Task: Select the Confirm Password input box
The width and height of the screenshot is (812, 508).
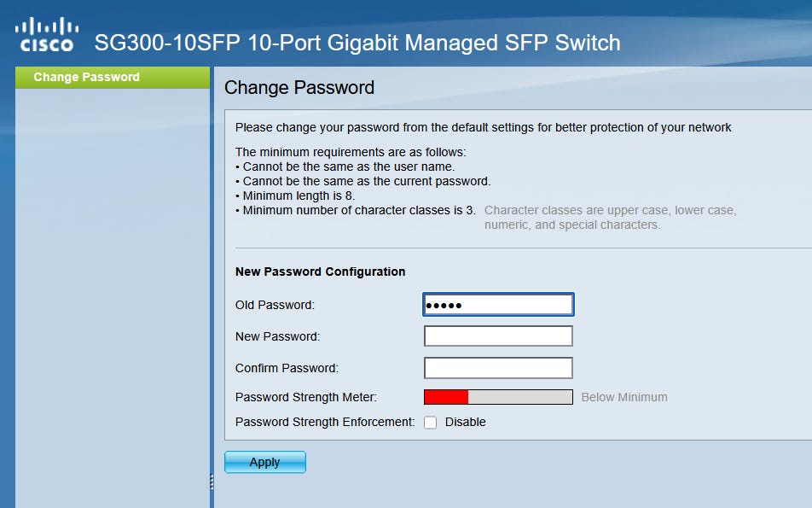Action: pyautogui.click(x=498, y=368)
